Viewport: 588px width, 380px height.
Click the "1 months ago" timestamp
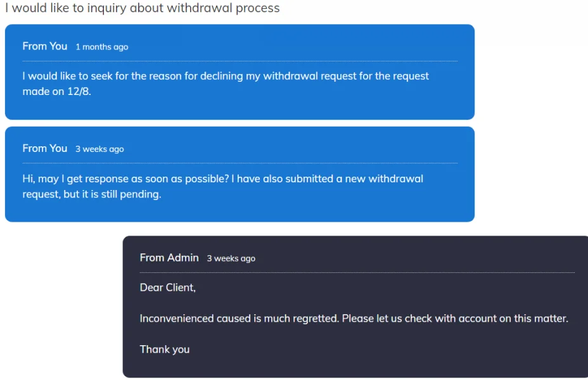point(101,47)
